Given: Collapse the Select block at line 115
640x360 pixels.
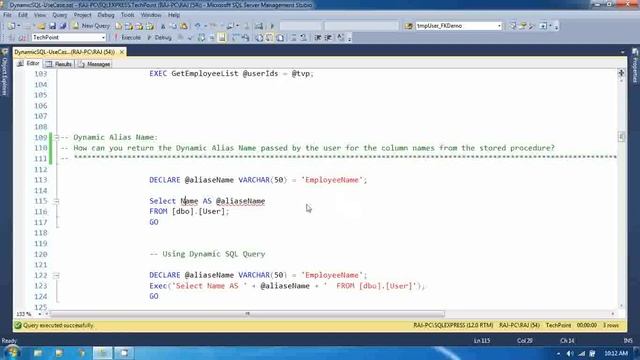Looking at the screenshot, I should (x=56, y=201).
